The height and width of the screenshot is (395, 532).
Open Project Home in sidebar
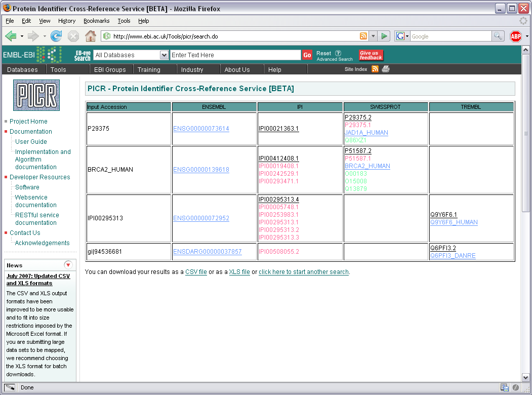[x=28, y=121]
